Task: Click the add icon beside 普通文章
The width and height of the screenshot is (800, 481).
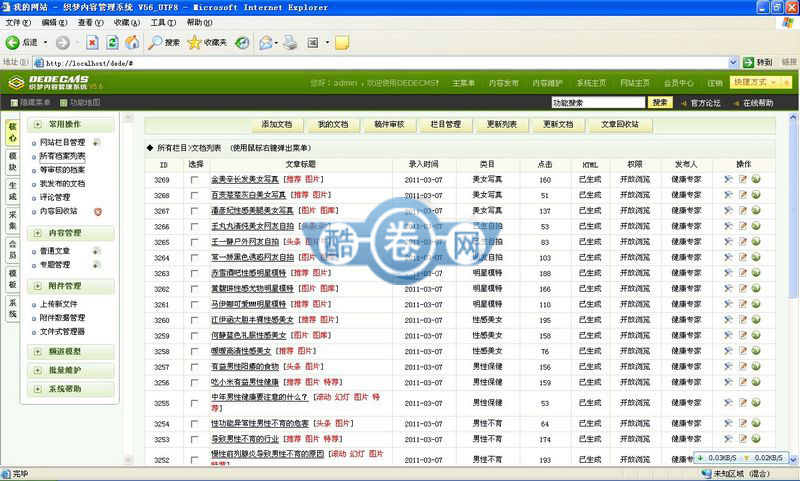Action: tap(96, 251)
